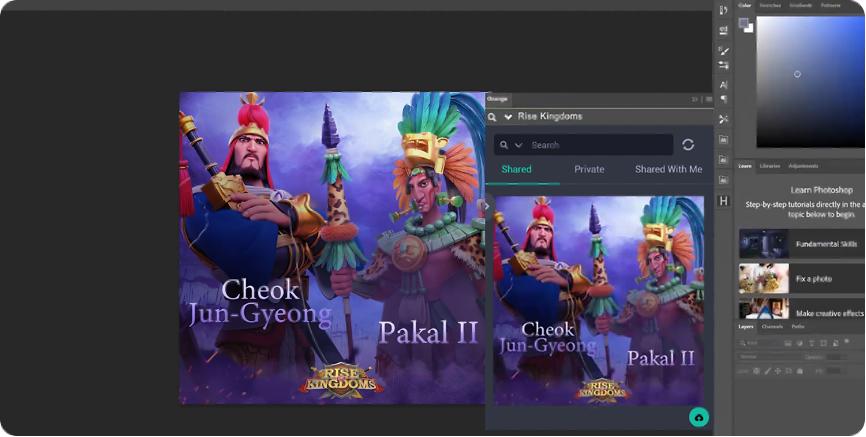Click the 'Learn Photoshop' heading
This screenshot has height=437, width=866.
click(821, 190)
